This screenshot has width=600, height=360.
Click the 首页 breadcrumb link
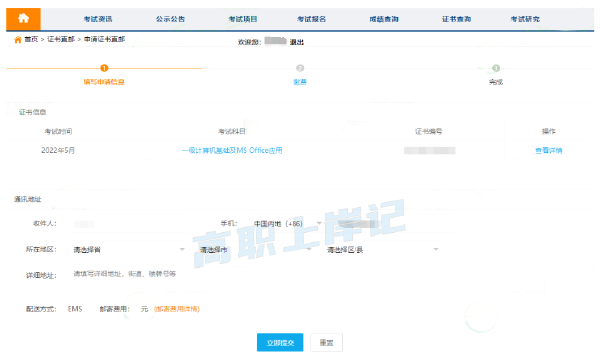[x=31, y=39]
